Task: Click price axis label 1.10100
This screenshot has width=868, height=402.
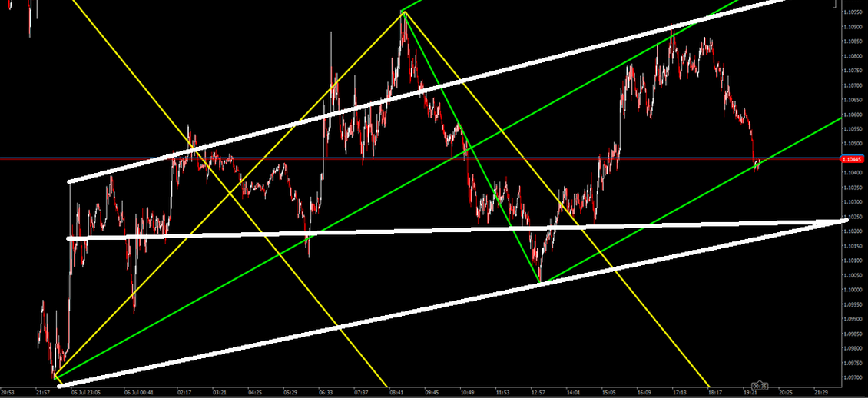Action: pyautogui.click(x=853, y=261)
